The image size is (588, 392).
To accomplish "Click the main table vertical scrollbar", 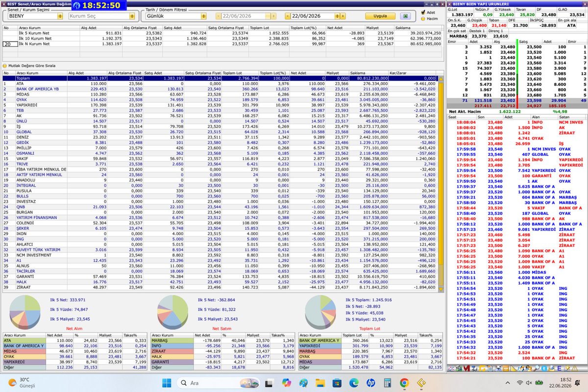I will point(440,181).
